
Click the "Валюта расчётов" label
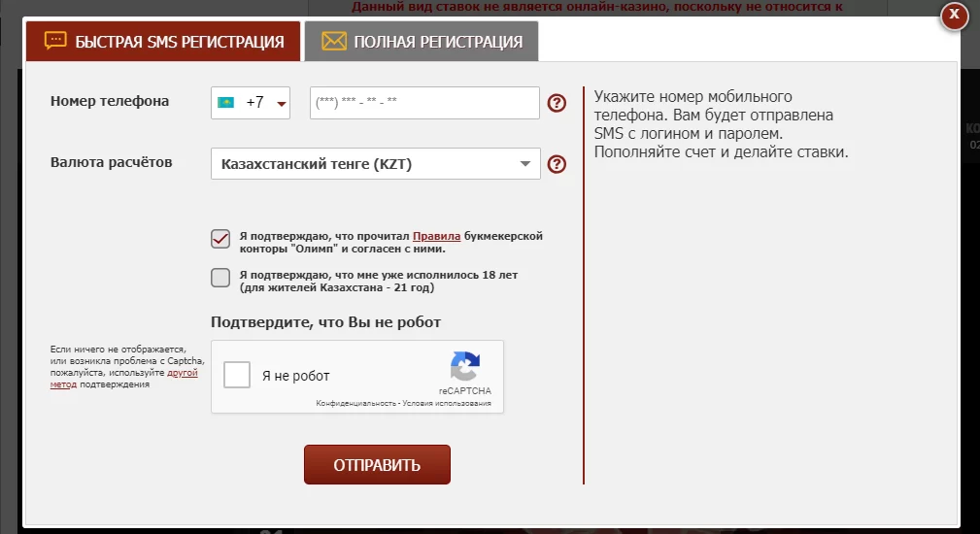(x=112, y=162)
